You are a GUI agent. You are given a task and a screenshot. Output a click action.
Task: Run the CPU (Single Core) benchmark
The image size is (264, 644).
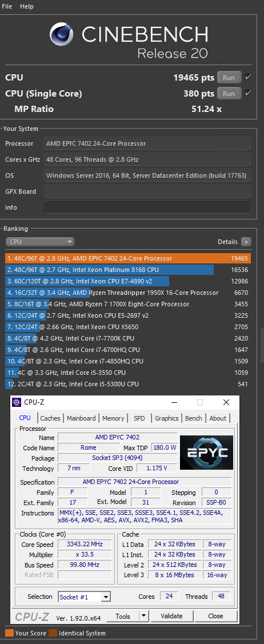(229, 94)
